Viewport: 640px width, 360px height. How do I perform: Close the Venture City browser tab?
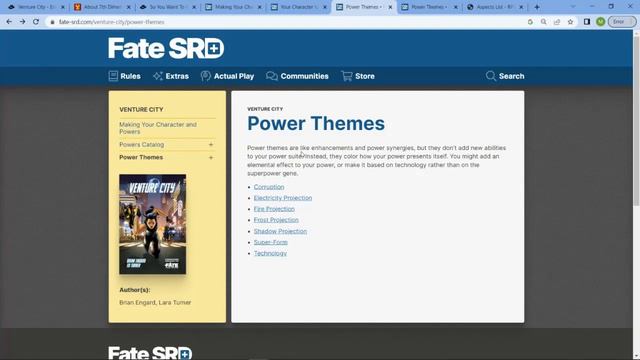pos(62,7)
